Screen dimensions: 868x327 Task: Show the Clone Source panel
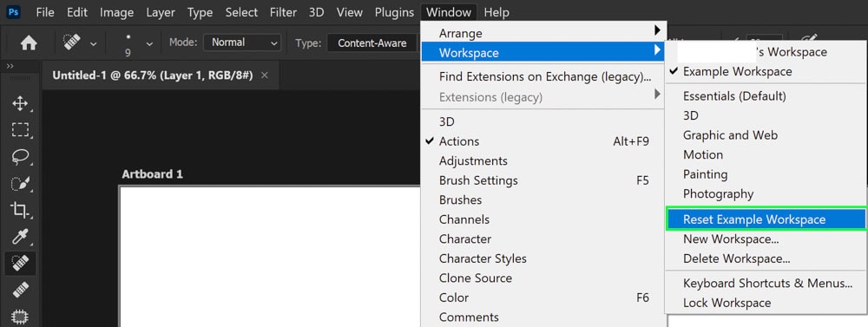(x=543, y=278)
